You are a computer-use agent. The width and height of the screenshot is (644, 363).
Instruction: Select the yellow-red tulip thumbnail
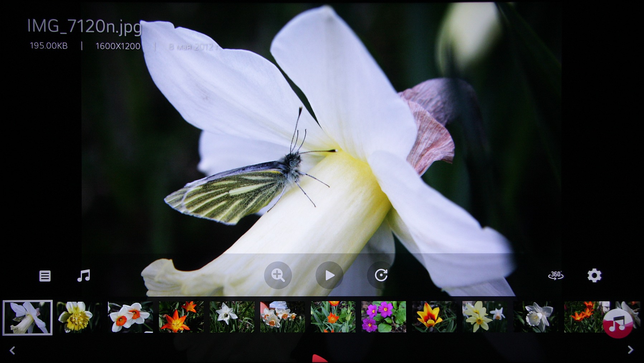(x=434, y=317)
